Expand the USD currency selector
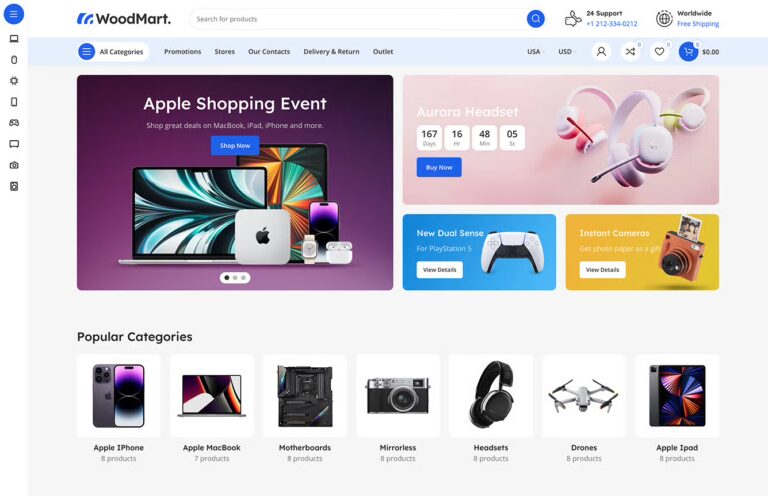768x496 pixels. pyautogui.click(x=566, y=51)
